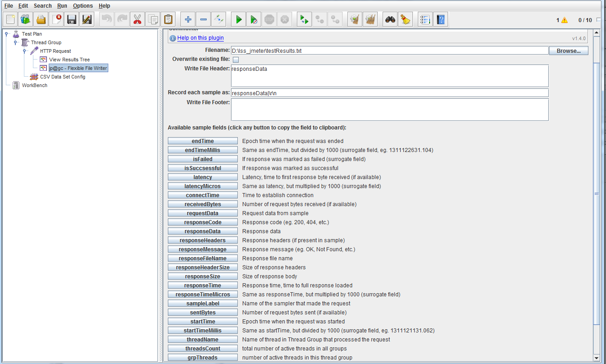Screen dimensions: 606x364
Task: Select the WorkBench tree node
Action: point(35,85)
